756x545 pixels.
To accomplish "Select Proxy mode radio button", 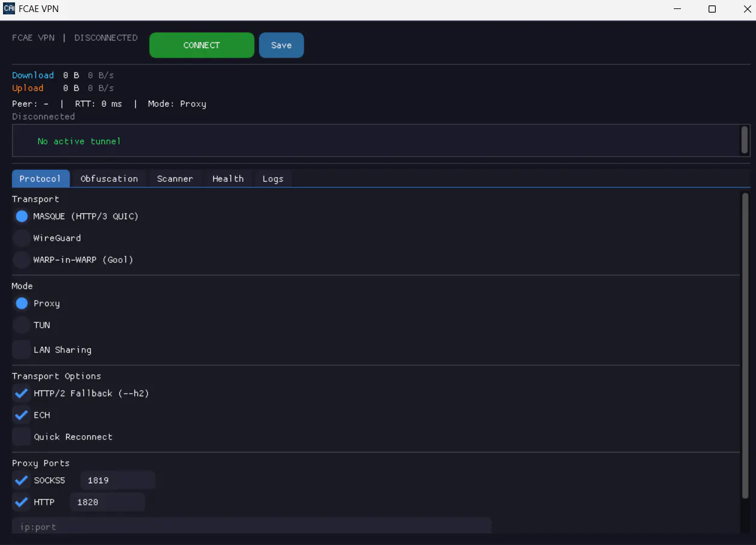I will [22, 303].
